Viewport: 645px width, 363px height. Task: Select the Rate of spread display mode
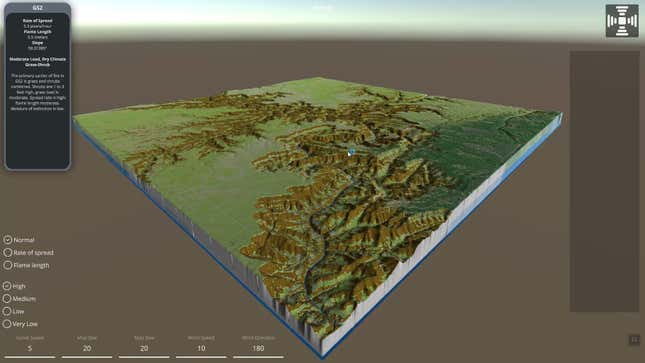pyautogui.click(x=28, y=252)
